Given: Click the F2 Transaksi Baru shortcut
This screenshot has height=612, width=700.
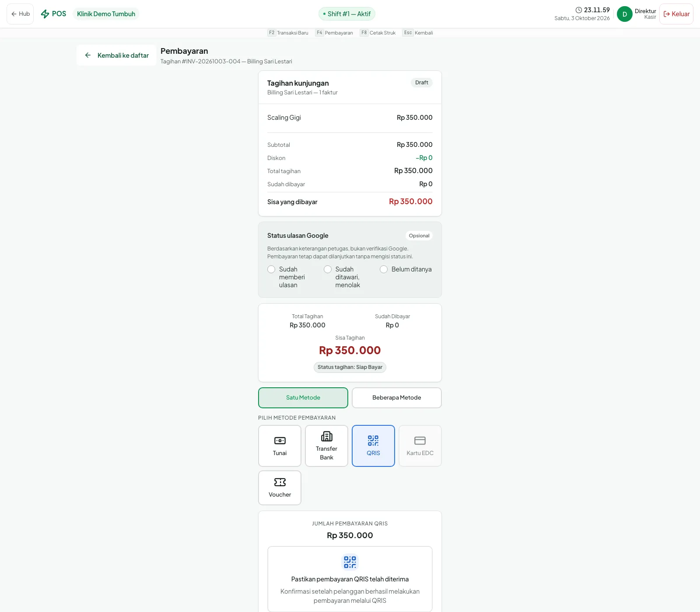Looking at the screenshot, I should pos(288,33).
